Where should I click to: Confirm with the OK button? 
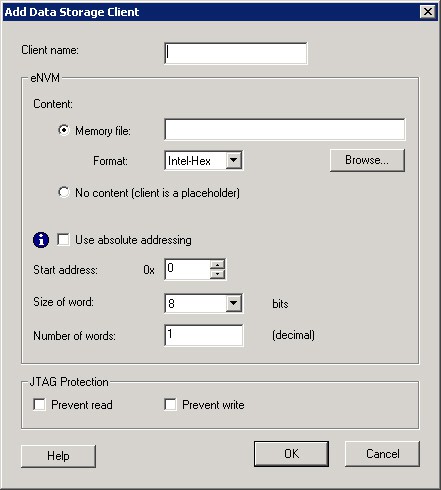pos(291,454)
